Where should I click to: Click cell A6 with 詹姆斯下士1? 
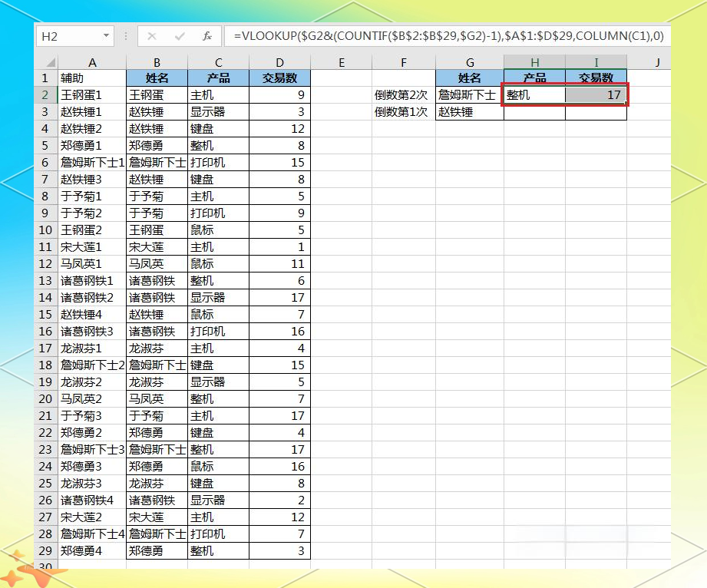click(92, 162)
